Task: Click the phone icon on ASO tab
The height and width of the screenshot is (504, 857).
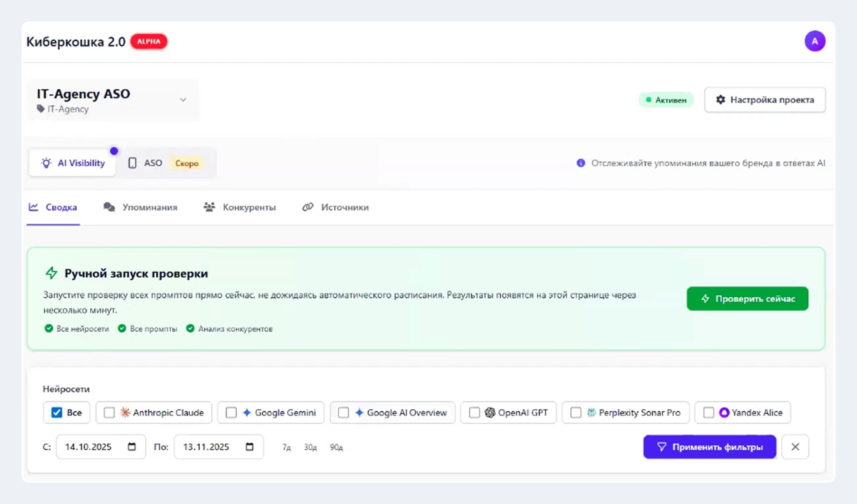Action: click(132, 163)
